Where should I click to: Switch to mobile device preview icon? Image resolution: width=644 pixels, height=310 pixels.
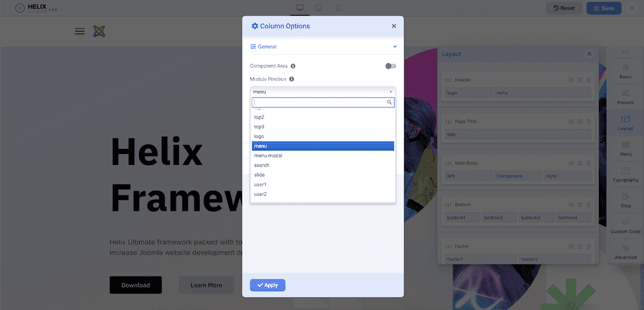point(339,8)
